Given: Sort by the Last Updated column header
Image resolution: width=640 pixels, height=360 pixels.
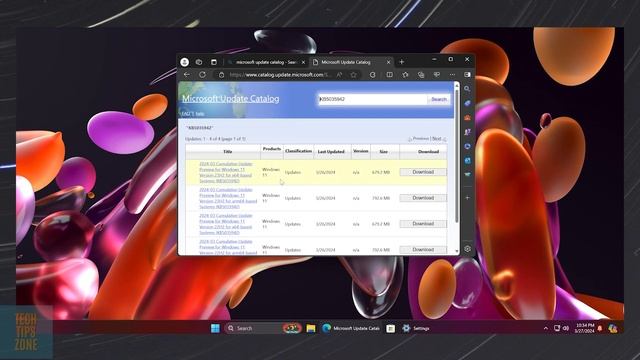Looking at the screenshot, I should [331, 151].
